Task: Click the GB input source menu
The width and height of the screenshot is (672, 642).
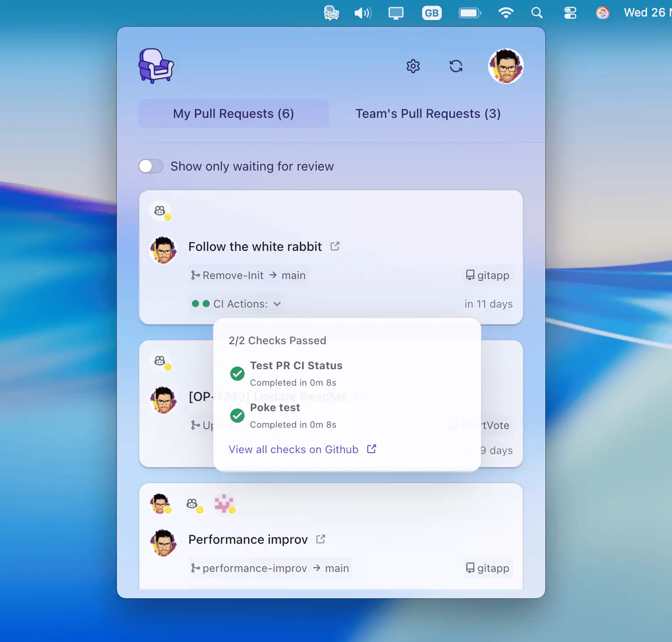Action: [x=431, y=13]
